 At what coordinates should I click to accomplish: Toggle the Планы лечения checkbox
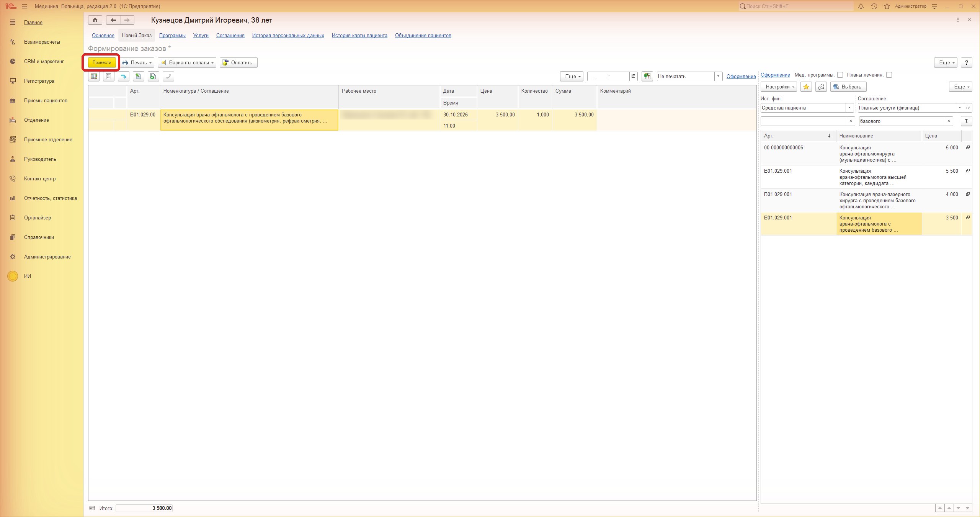(889, 75)
